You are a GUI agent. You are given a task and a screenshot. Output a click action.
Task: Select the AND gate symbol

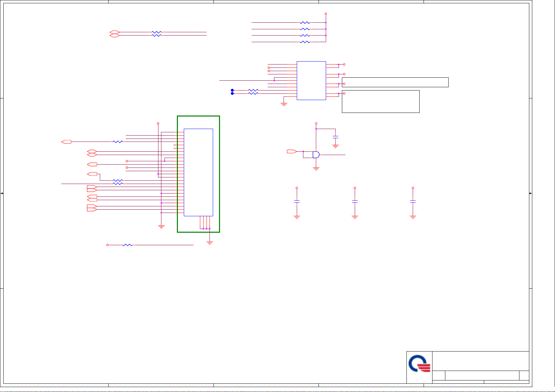coord(316,155)
